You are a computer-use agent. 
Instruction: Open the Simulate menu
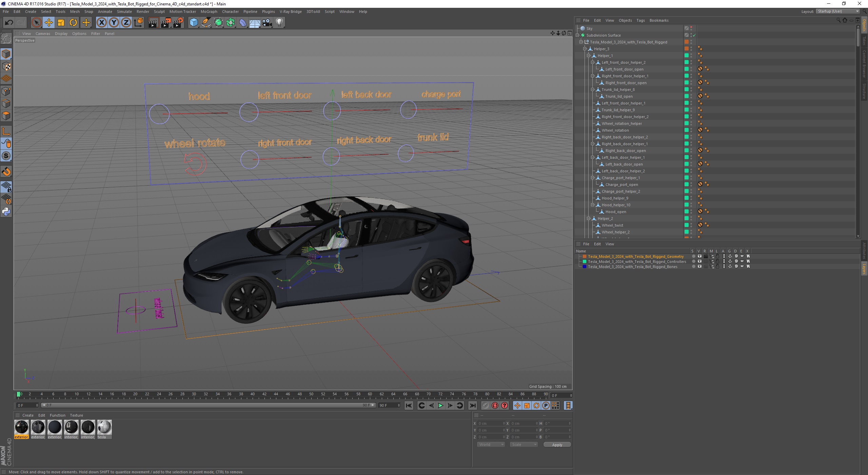(124, 12)
